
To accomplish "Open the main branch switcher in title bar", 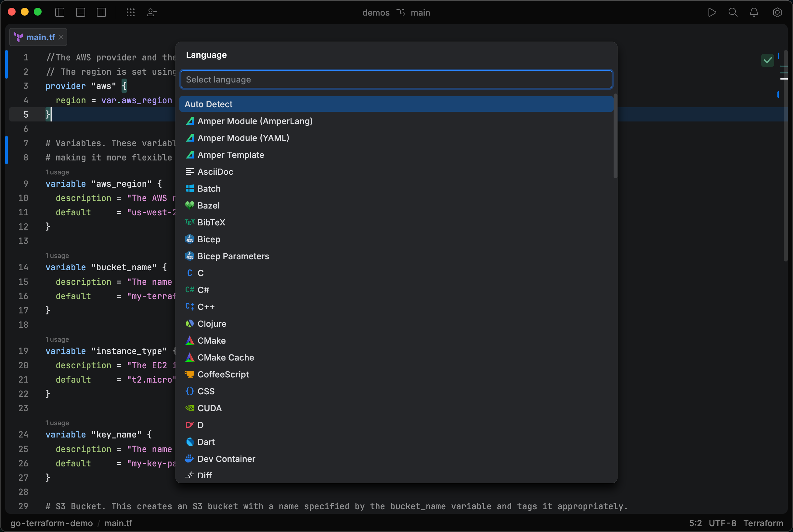I will pyautogui.click(x=420, y=13).
